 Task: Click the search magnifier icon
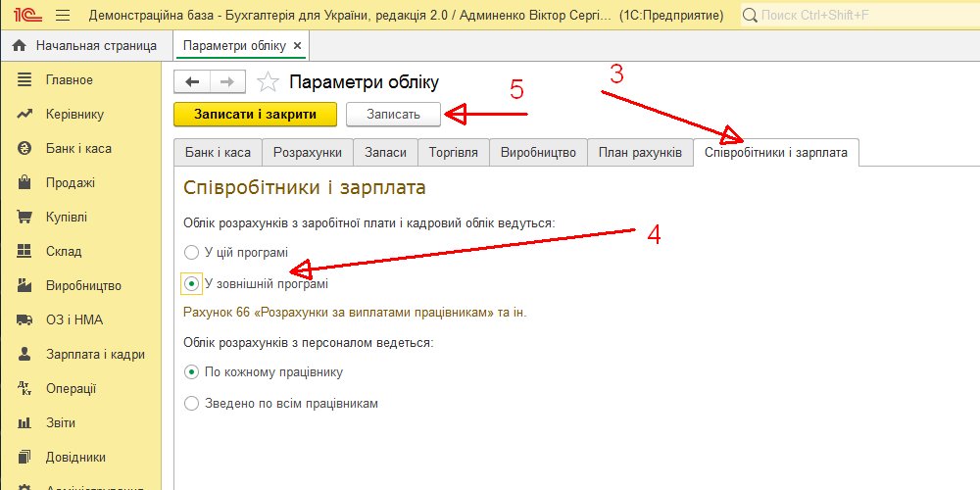(751, 15)
